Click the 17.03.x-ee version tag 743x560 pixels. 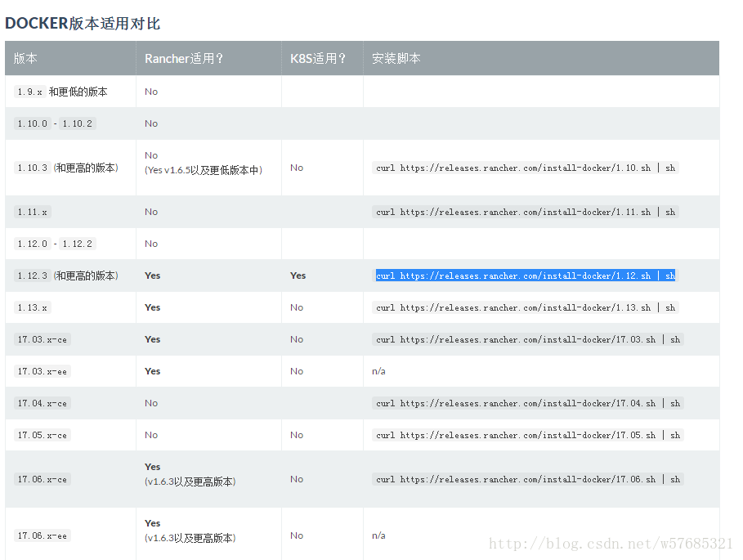43,371
